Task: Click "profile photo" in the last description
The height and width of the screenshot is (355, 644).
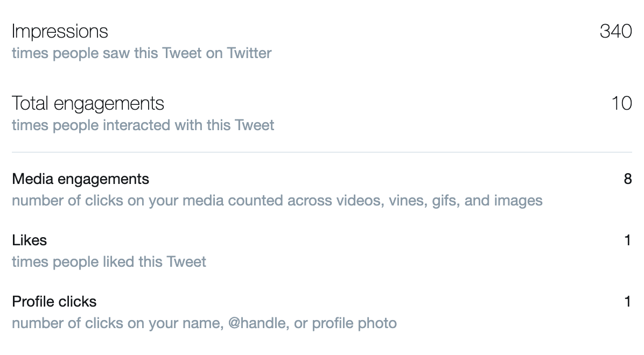Action: (x=354, y=323)
